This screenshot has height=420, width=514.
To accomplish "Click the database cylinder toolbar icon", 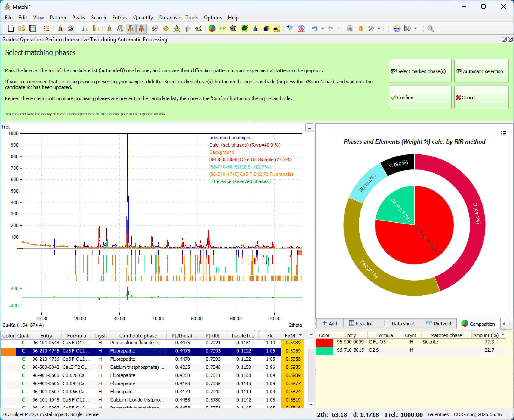I will tap(350, 29).
